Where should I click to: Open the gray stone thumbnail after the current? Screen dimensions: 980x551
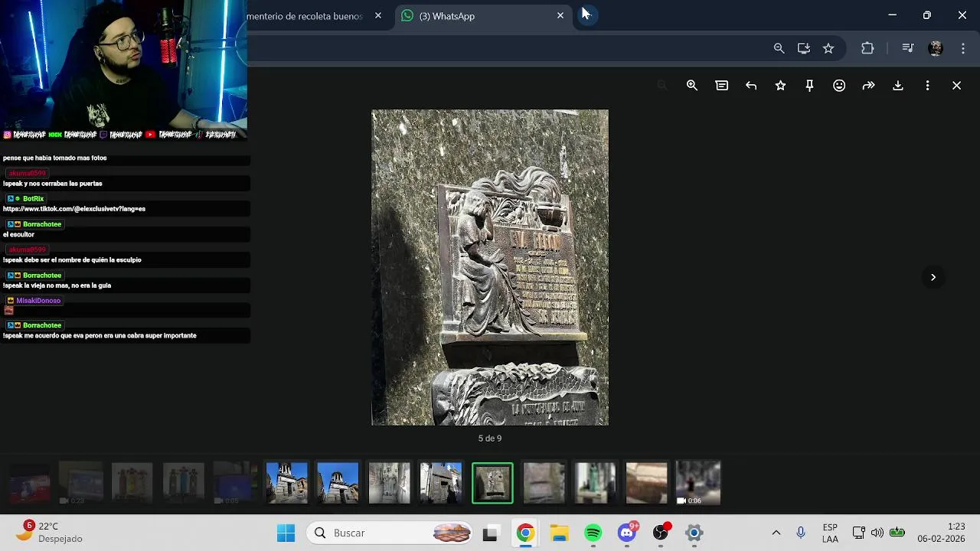544,483
